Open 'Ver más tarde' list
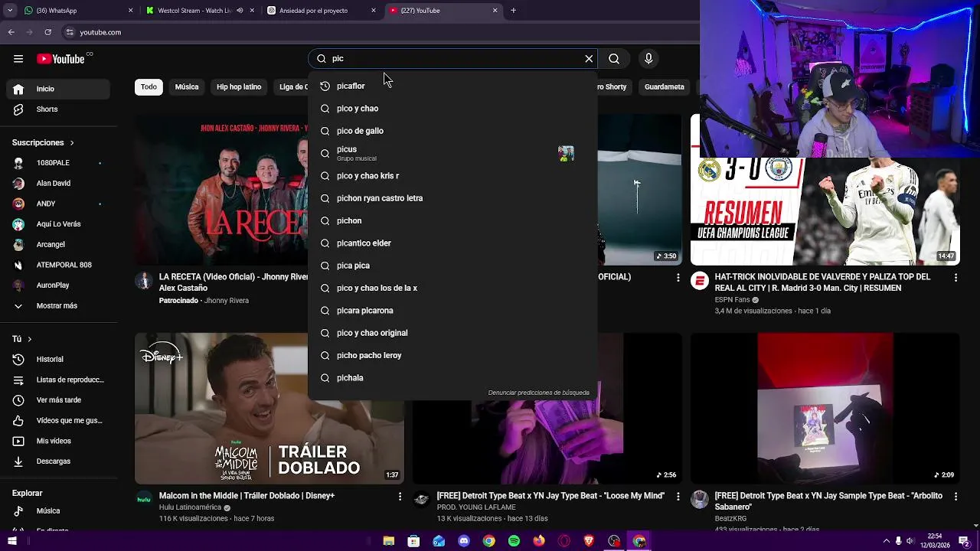Viewport: 980px width, 551px height. pyautogui.click(x=58, y=400)
